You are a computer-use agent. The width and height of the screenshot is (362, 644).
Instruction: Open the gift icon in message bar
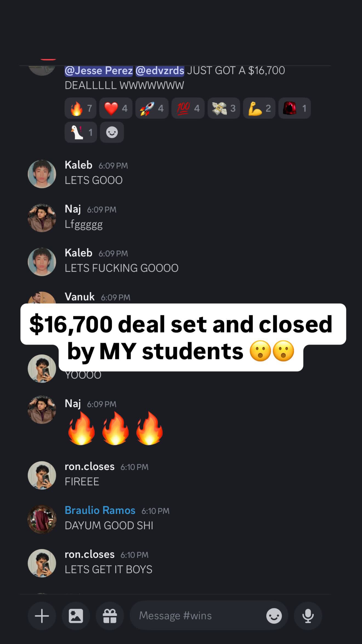coord(110,616)
